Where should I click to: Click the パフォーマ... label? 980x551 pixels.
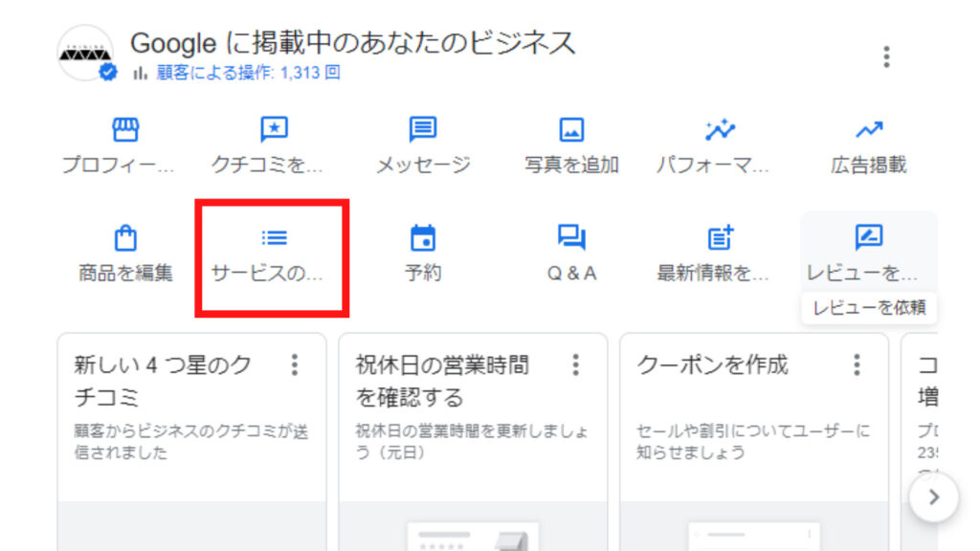coord(712,165)
